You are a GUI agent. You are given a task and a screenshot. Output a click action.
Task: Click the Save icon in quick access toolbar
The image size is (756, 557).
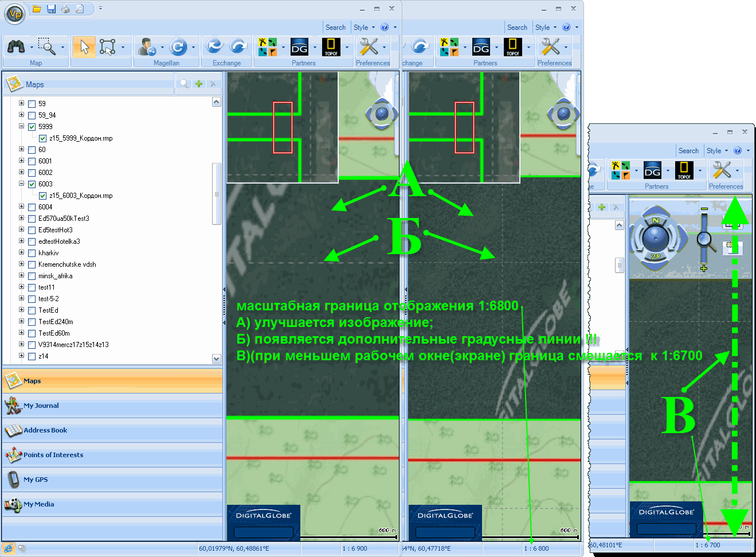coord(51,9)
